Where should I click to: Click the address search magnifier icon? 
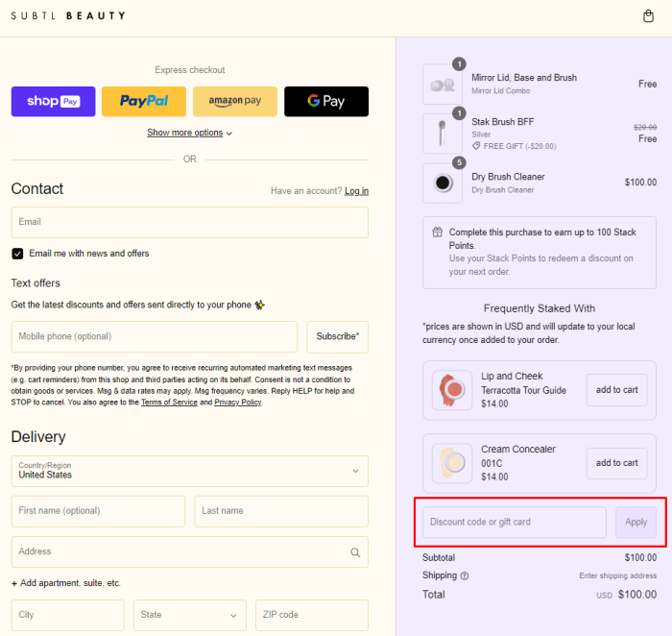(355, 552)
